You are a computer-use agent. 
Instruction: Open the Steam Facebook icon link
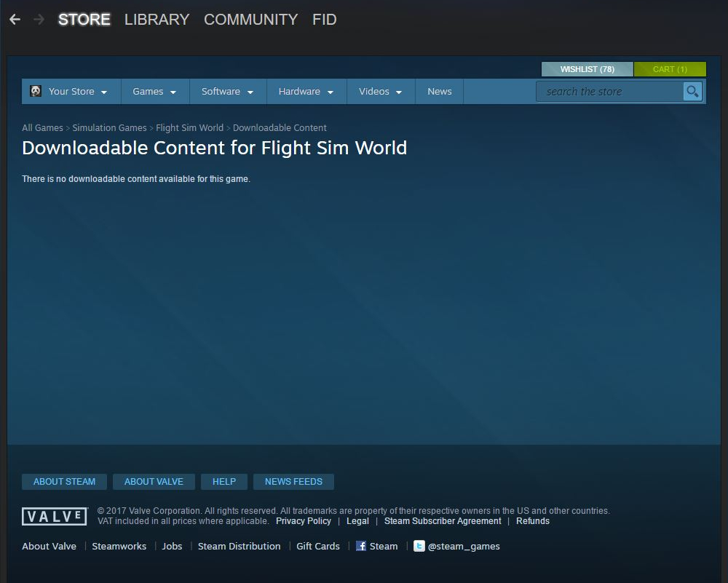coord(361,546)
